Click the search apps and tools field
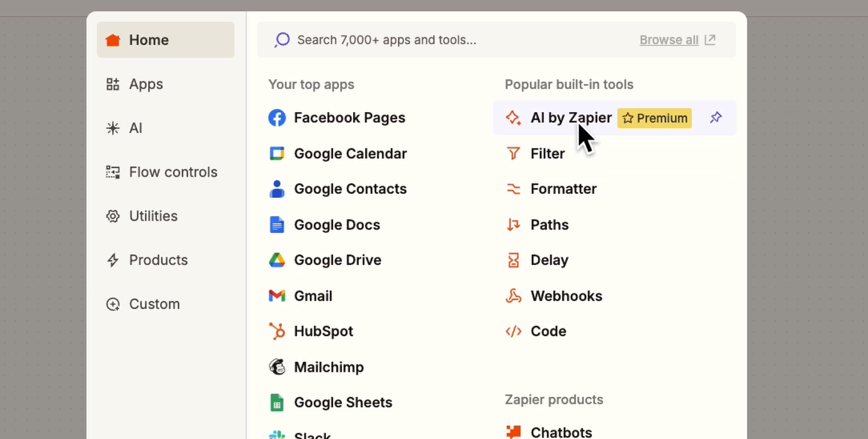The image size is (868, 439). (496, 40)
